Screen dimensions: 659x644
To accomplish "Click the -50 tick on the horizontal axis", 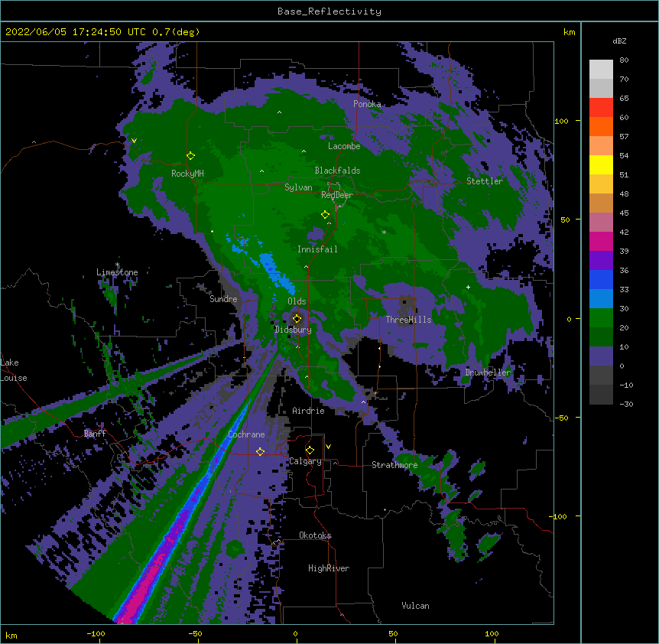I will click(195, 633).
